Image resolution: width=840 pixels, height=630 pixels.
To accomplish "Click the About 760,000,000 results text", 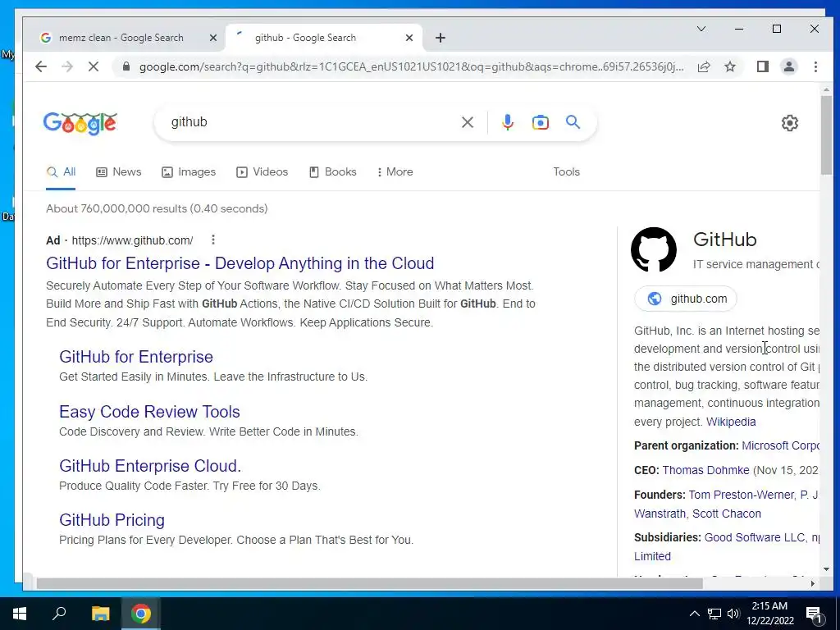I will pos(157,208).
